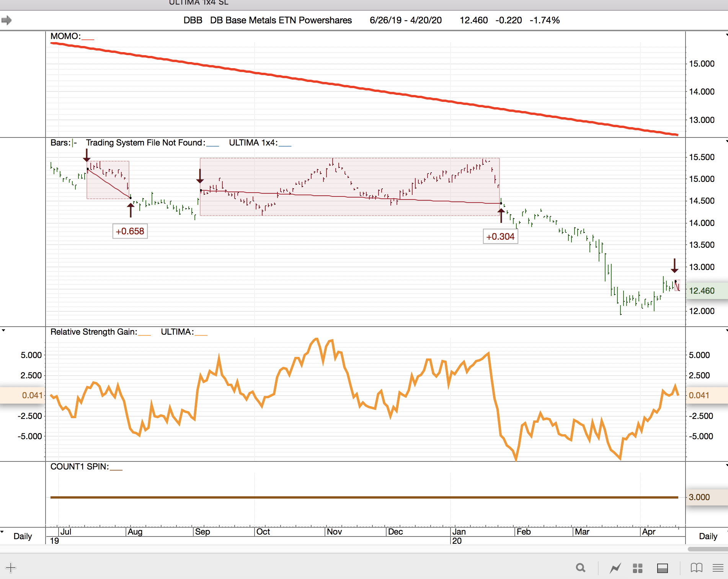
Task: Click the exit up arrow above +0.658
Action: pos(131,210)
